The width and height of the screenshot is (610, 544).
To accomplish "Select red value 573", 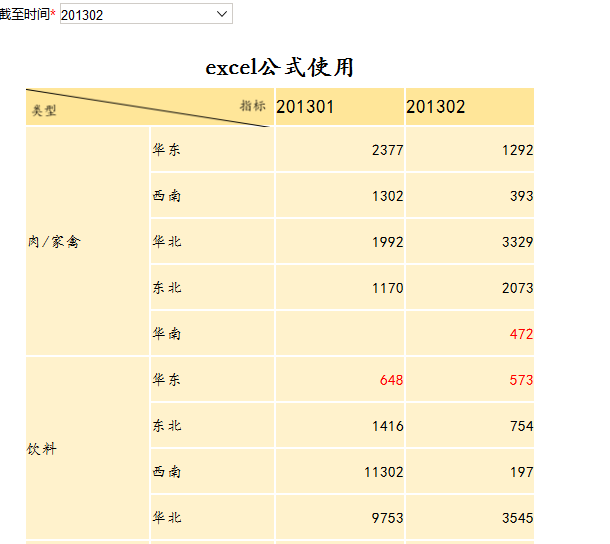I will coord(522,380).
